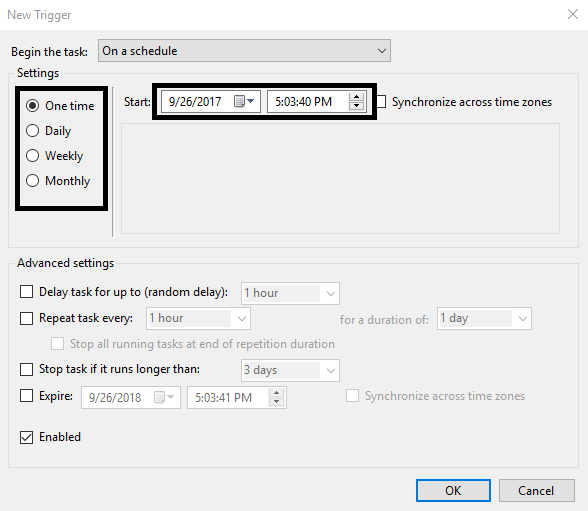
Task: Enable the Repeat task every checkbox
Action: pyautogui.click(x=26, y=318)
